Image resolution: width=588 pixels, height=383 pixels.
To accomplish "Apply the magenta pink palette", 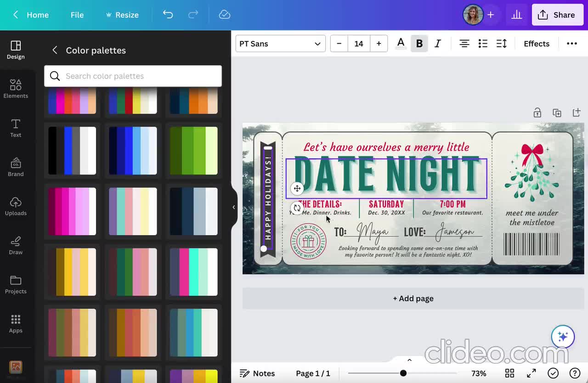I will [72, 211].
